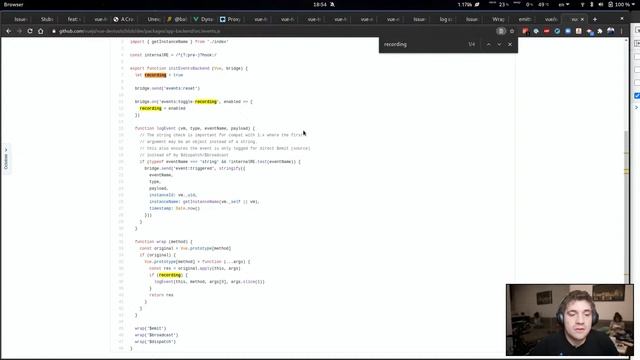Close the currently active tab

582,19
